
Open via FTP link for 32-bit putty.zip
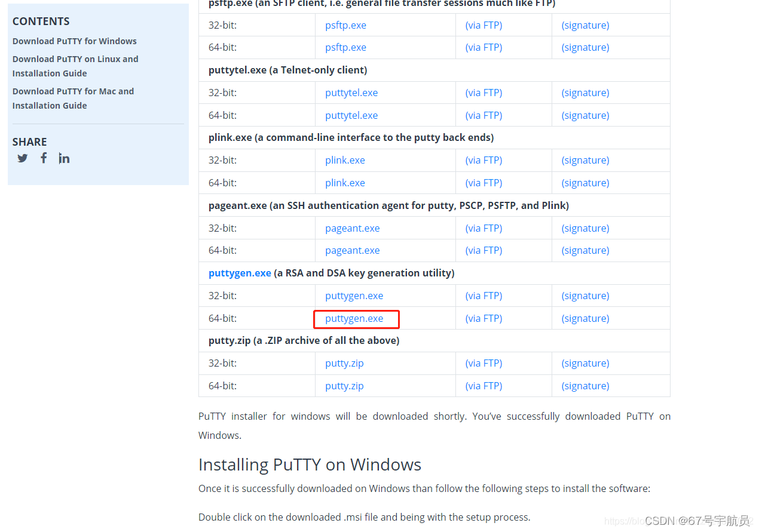point(483,363)
